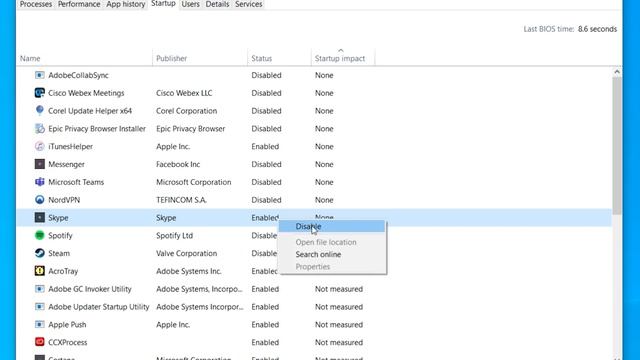Select the Adobe GC Invoker Utility name

[x=90, y=289]
